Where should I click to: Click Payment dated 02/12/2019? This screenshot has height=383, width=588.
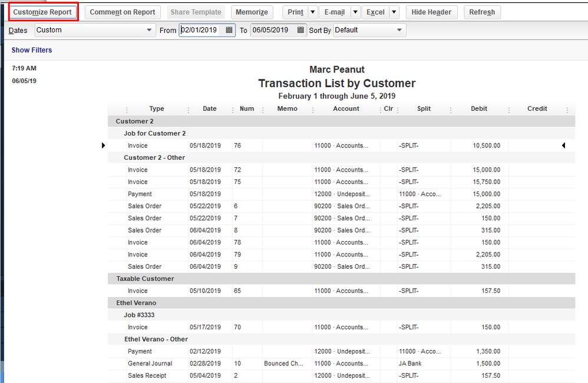point(341,351)
